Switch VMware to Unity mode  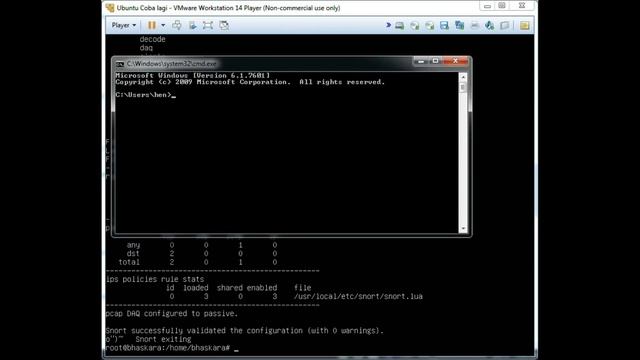[224, 25]
